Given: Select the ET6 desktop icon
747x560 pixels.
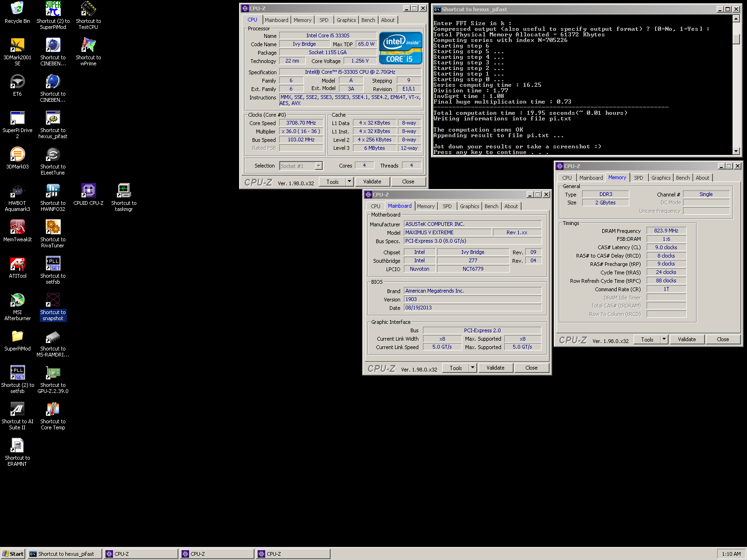Looking at the screenshot, I should tap(17, 85).
